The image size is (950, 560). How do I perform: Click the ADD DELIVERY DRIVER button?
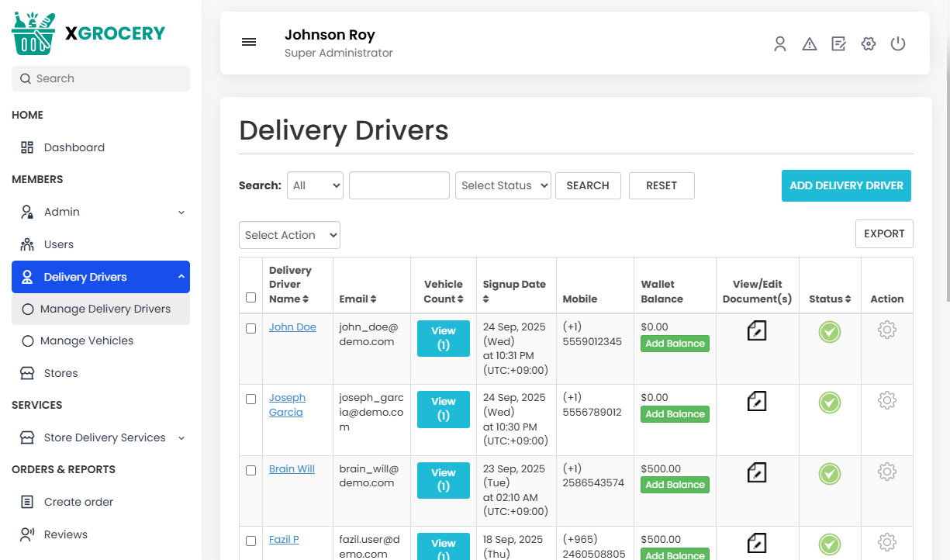846,185
